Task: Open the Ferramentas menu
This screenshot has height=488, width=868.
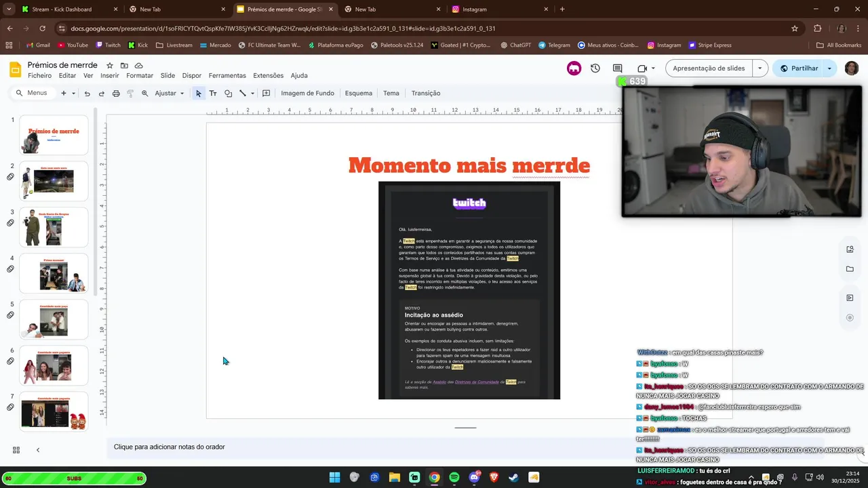Action: click(227, 75)
